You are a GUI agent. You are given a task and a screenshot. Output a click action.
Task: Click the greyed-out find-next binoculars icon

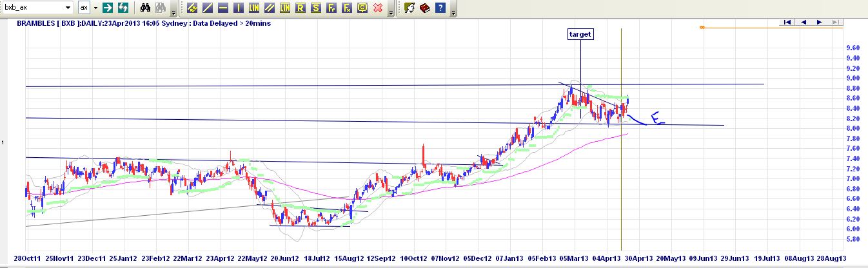click(161, 8)
